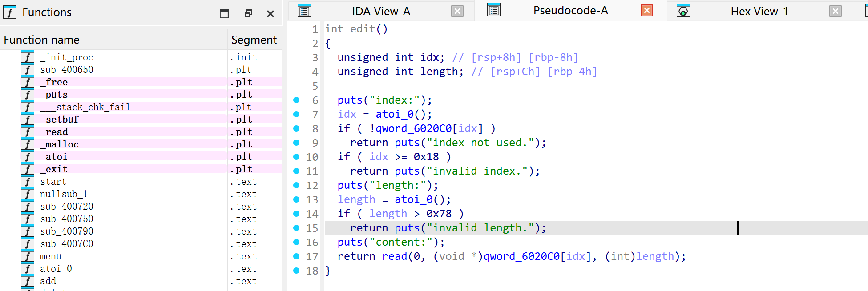The image size is (868, 291).
Task: Toggle breakpoint dot on line 15
Action: pos(296,228)
